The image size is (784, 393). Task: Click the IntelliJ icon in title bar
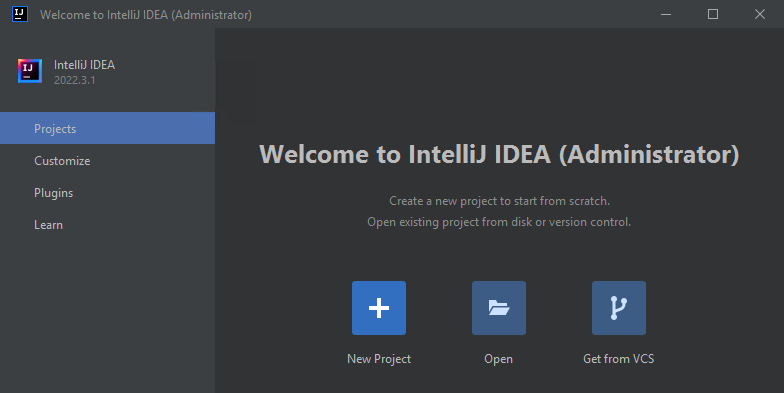(x=20, y=14)
